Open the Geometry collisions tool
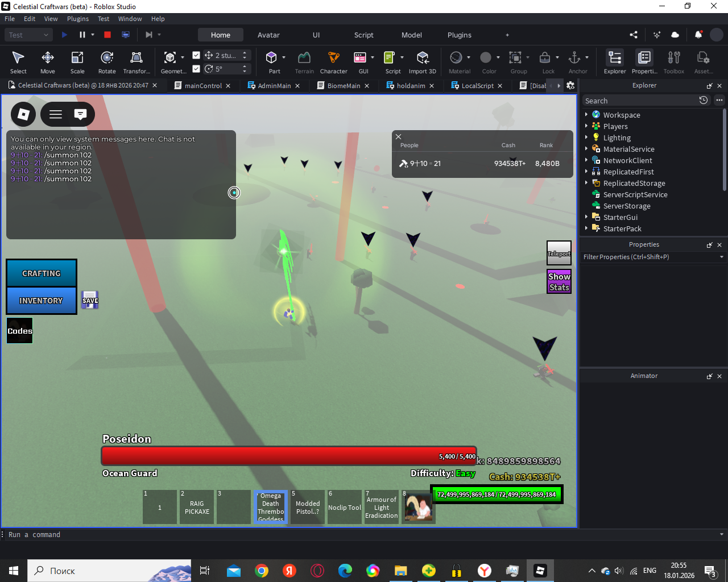The height and width of the screenshot is (582, 728). pyautogui.click(x=170, y=62)
